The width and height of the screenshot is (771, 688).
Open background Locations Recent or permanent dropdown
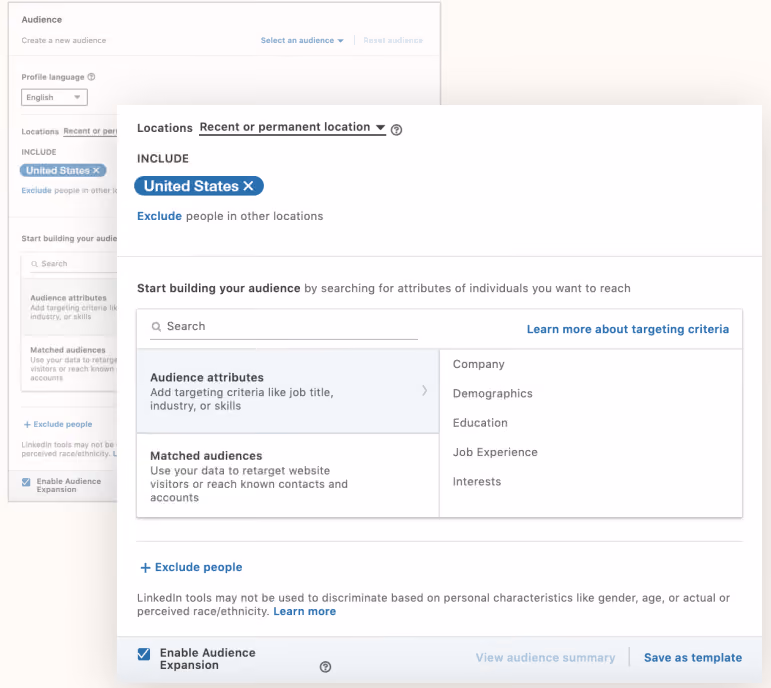[x=90, y=131]
